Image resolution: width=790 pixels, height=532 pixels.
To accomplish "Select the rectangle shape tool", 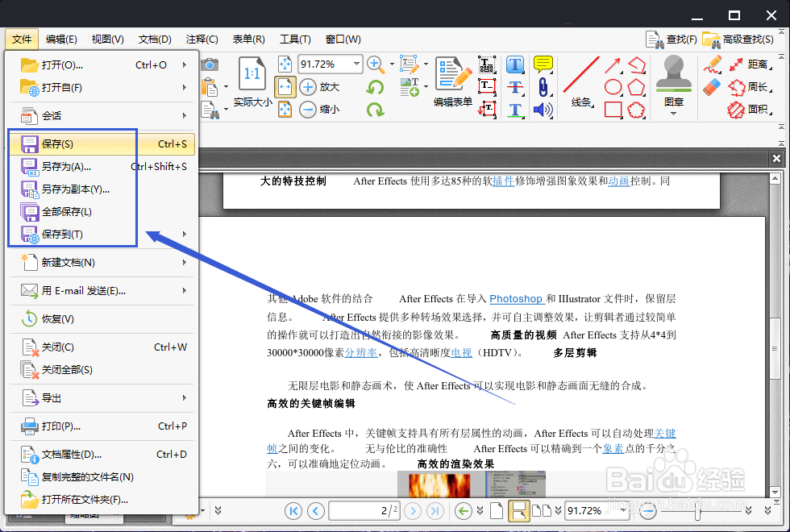I will tap(613, 110).
